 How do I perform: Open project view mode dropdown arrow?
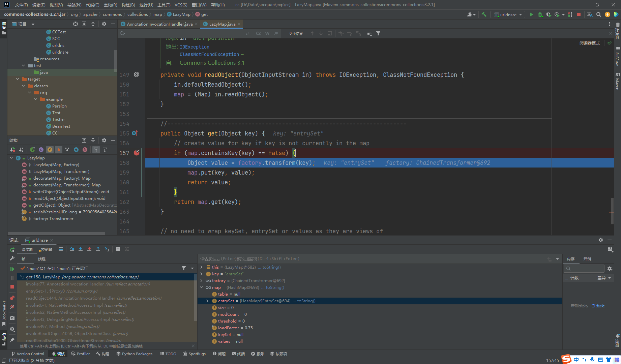click(x=33, y=24)
